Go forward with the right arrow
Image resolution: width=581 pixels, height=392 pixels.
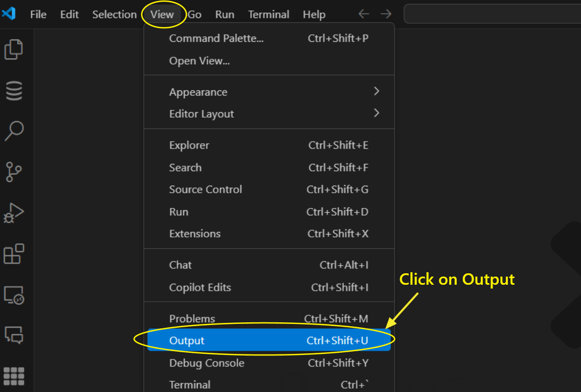pyautogui.click(x=386, y=14)
